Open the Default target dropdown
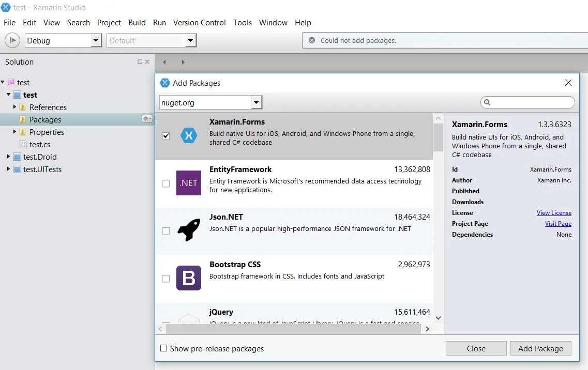588x370 pixels. click(x=191, y=40)
